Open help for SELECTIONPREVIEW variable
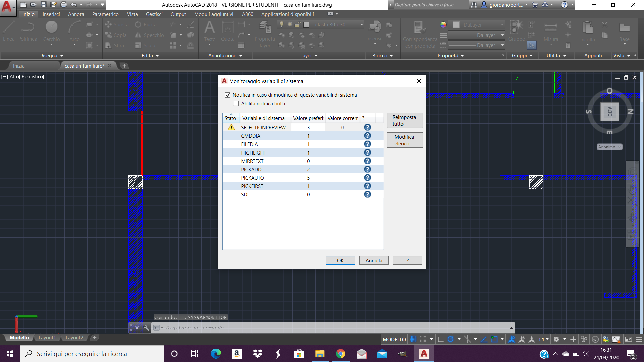644x362 pixels. [367, 127]
